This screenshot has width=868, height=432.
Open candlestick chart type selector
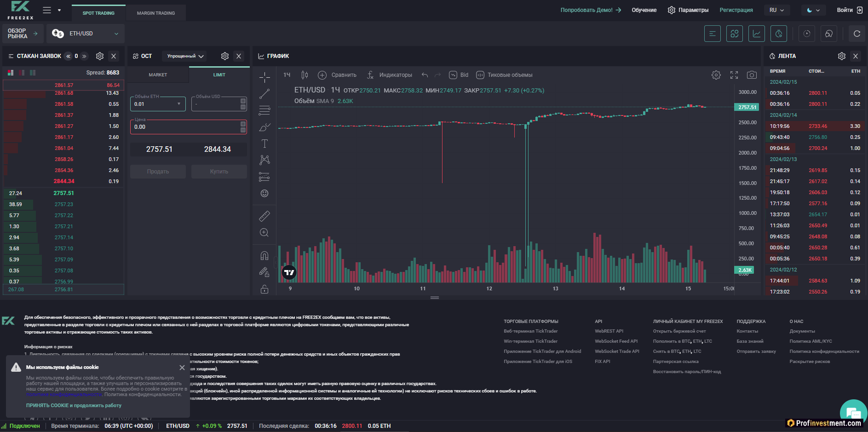click(x=305, y=75)
